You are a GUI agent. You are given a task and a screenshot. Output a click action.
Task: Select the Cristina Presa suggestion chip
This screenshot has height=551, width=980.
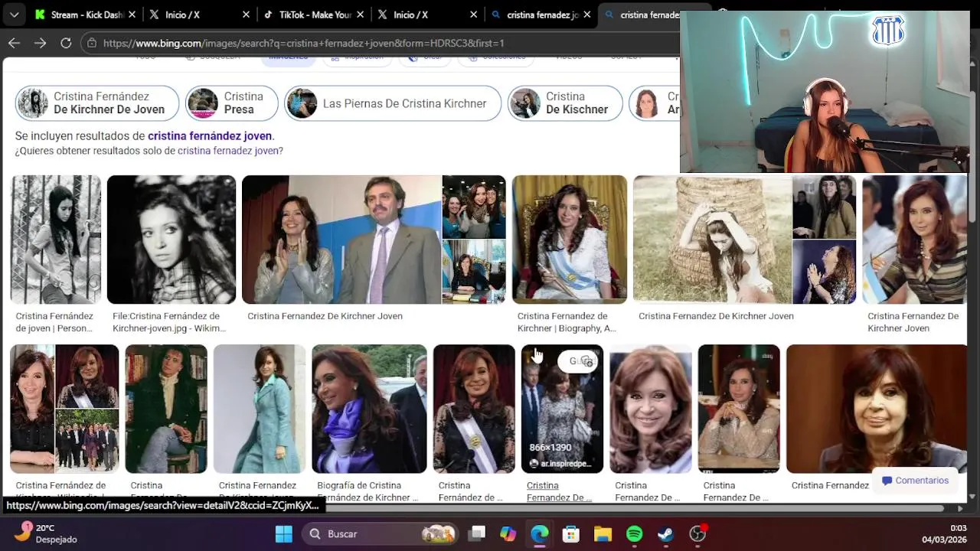click(232, 103)
